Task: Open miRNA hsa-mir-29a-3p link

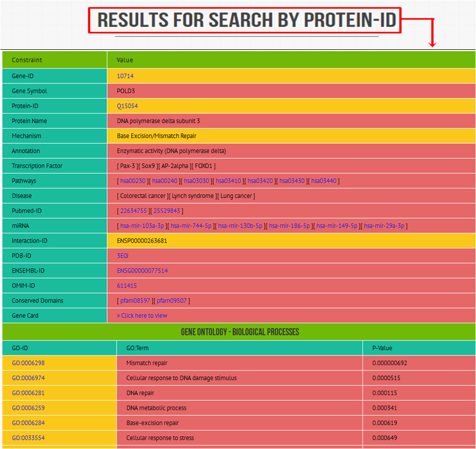Action: click(x=384, y=225)
